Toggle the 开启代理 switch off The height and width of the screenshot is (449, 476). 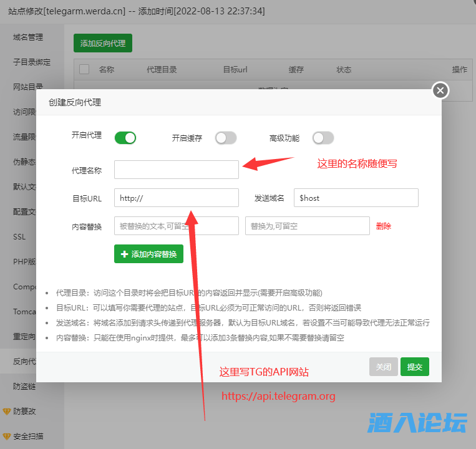click(x=125, y=138)
